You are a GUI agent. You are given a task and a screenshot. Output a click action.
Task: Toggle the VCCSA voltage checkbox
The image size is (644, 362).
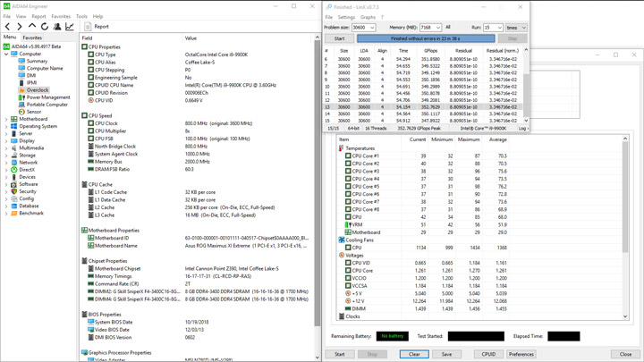[348, 286]
